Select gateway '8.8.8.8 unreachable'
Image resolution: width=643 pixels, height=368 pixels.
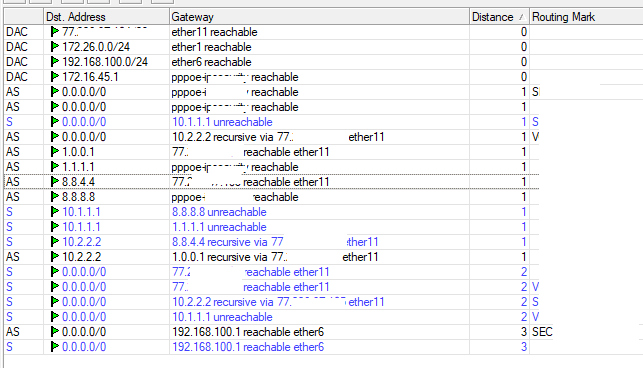219,212
